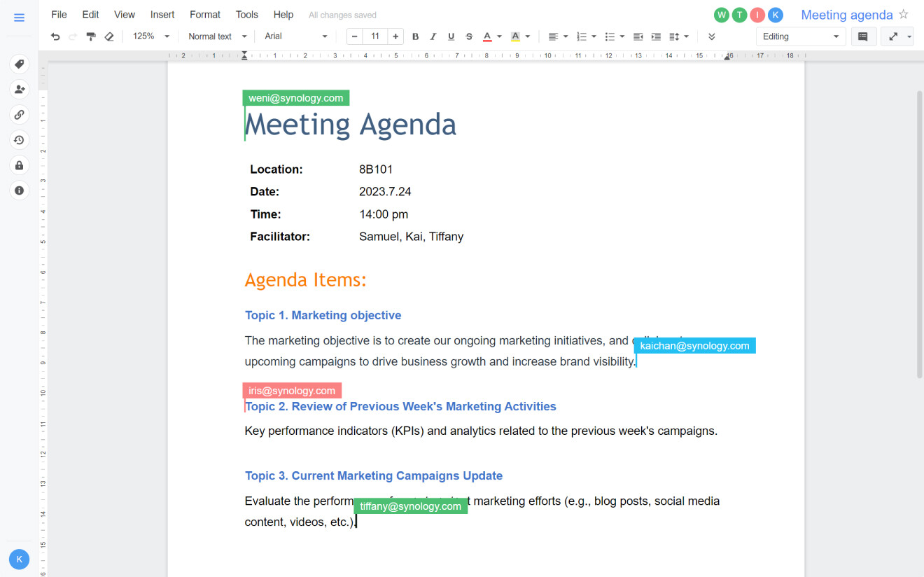Image resolution: width=924 pixels, height=577 pixels.
Task: Select the insert link icon in sidebar
Action: [x=19, y=114]
